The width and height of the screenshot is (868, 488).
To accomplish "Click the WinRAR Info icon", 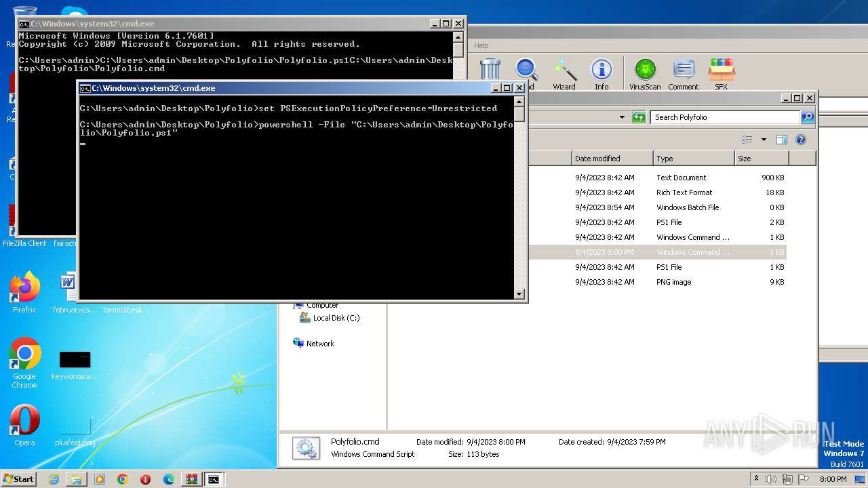I will tap(601, 73).
